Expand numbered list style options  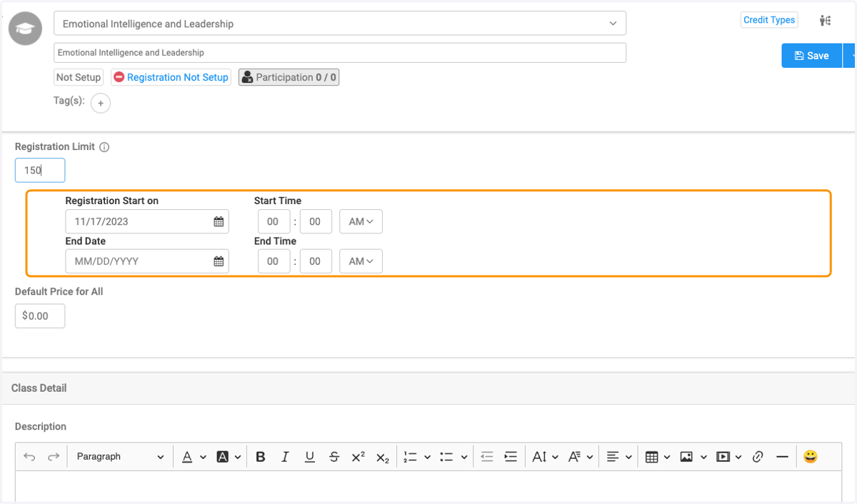coord(427,457)
